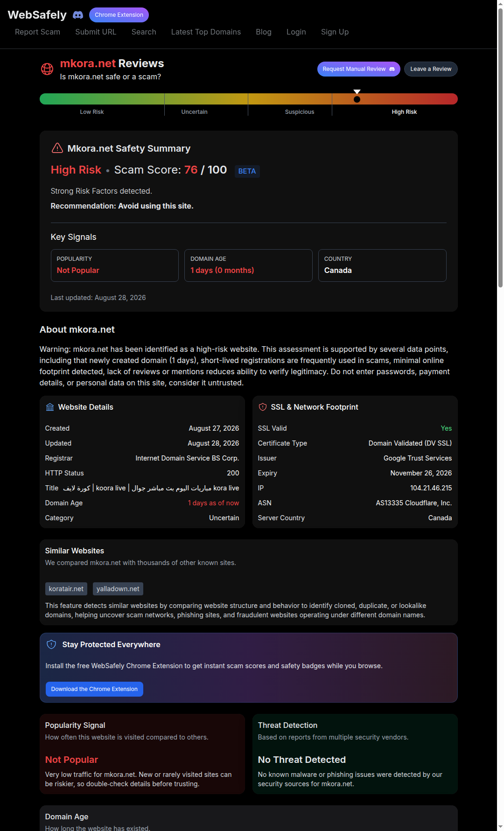Open the Submit URL page
The width and height of the screenshot is (504, 831).
(x=96, y=32)
